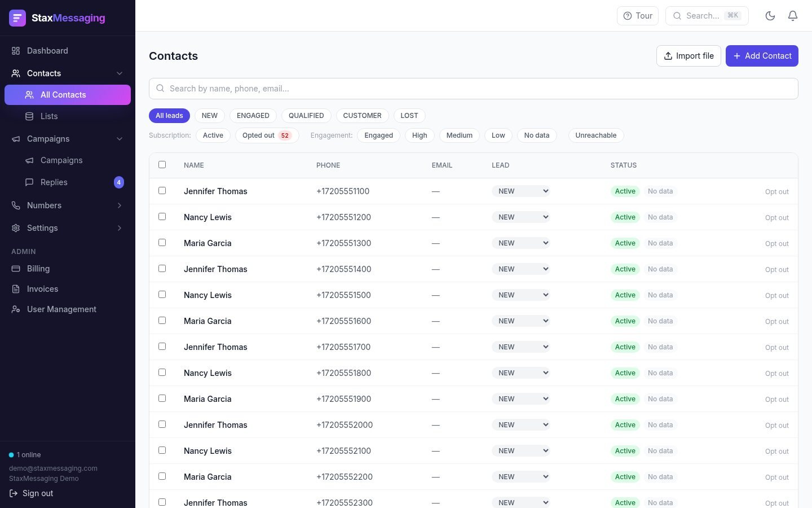
Task: Click the All Contacts people icon
Action: pos(29,95)
